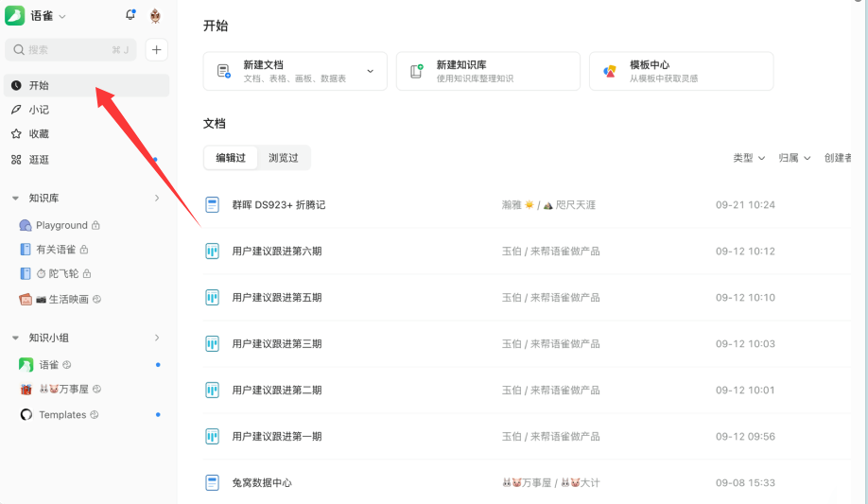Click the plus button beside search
Viewport: 868px width, 504px height.
157,50
